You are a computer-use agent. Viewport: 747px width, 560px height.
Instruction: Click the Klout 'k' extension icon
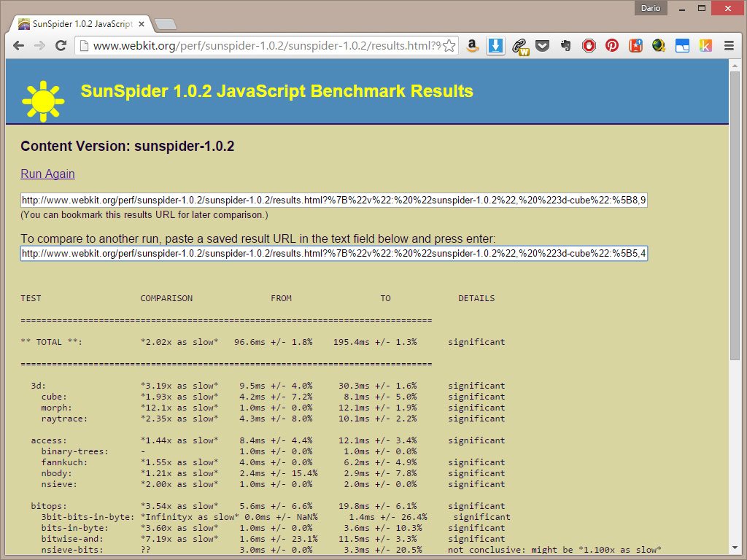click(705, 45)
